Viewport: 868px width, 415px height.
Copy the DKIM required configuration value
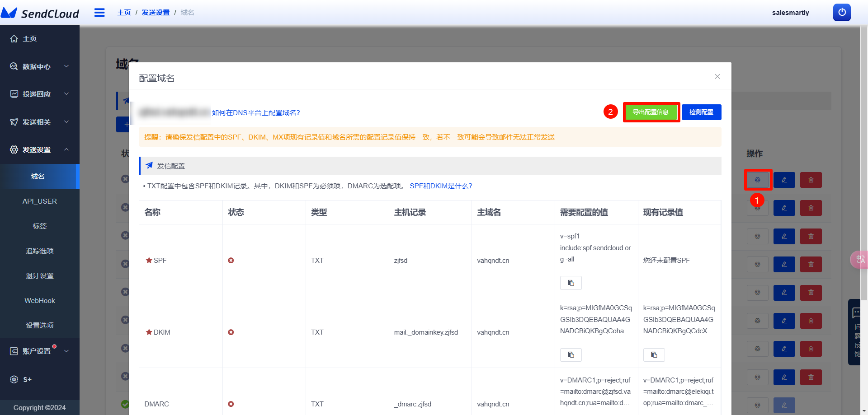tap(571, 355)
